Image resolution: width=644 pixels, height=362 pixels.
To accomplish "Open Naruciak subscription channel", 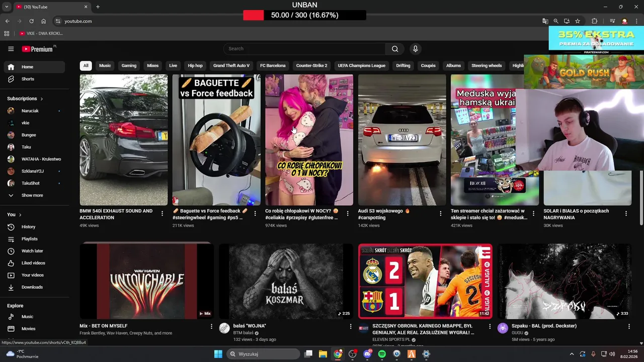I will click(x=34, y=111).
